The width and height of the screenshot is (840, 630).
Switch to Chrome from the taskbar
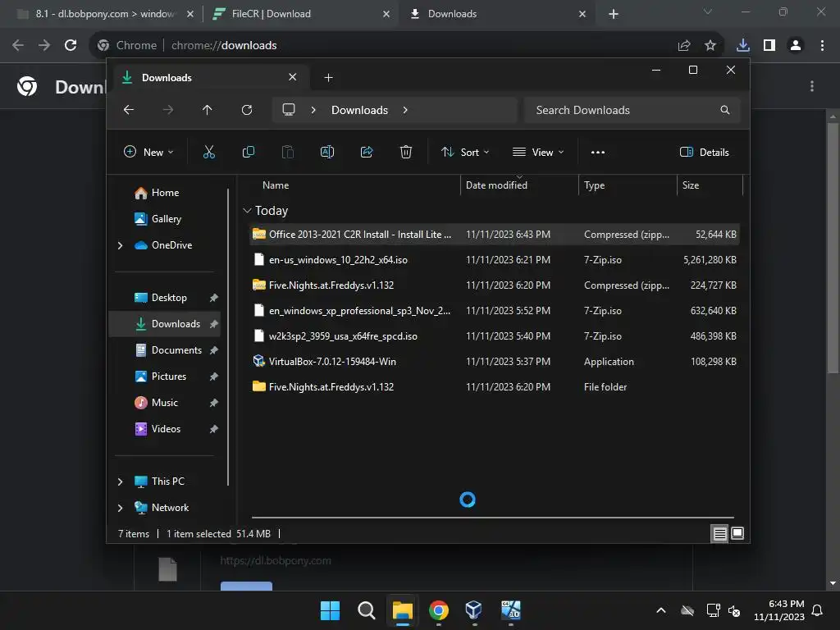click(x=438, y=610)
